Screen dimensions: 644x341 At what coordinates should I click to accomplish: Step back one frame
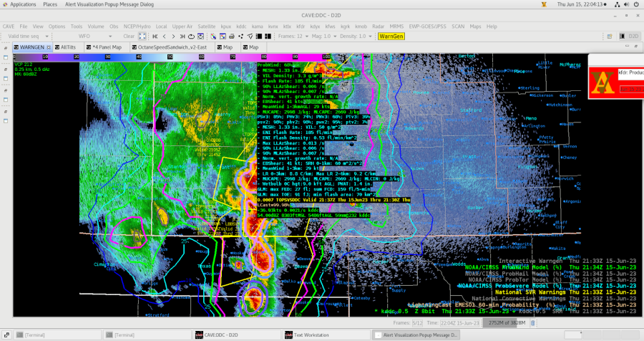pos(165,36)
